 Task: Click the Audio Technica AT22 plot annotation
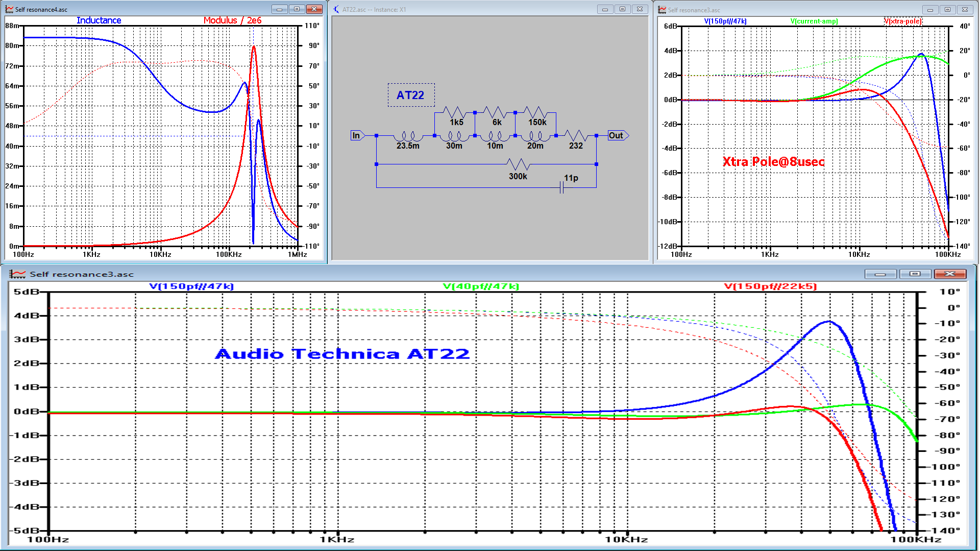point(342,354)
